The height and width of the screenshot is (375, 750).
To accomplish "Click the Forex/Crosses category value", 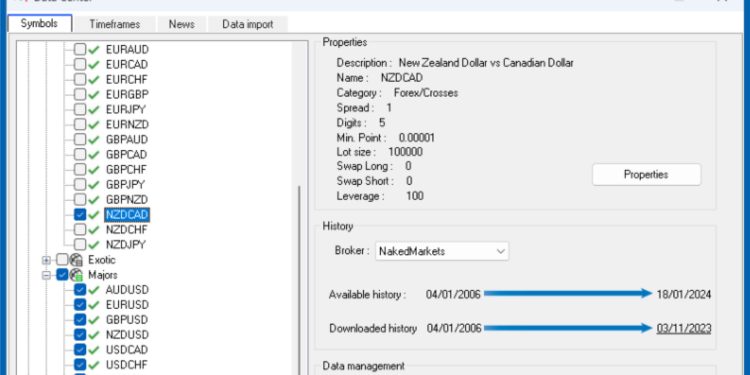I will point(426,93).
